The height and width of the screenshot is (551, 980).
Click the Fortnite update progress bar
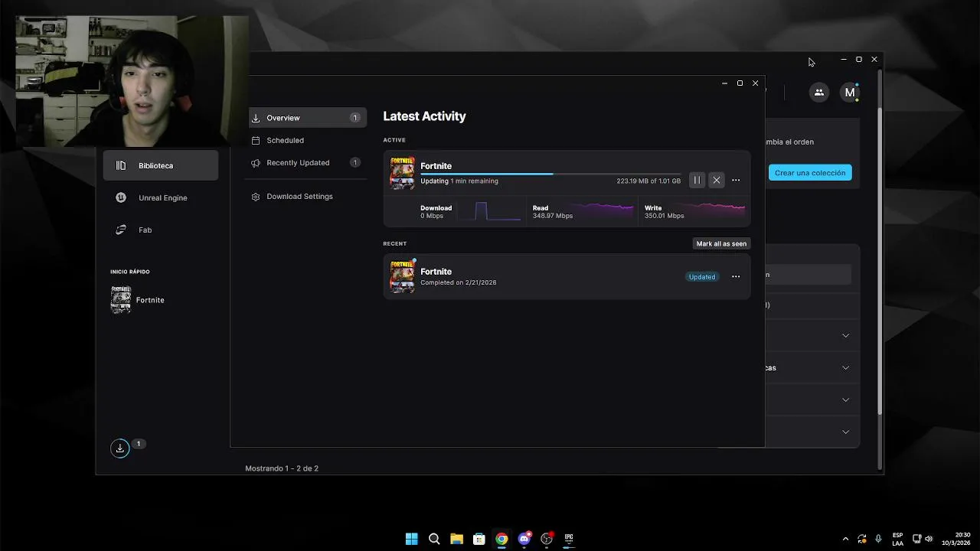click(x=550, y=174)
